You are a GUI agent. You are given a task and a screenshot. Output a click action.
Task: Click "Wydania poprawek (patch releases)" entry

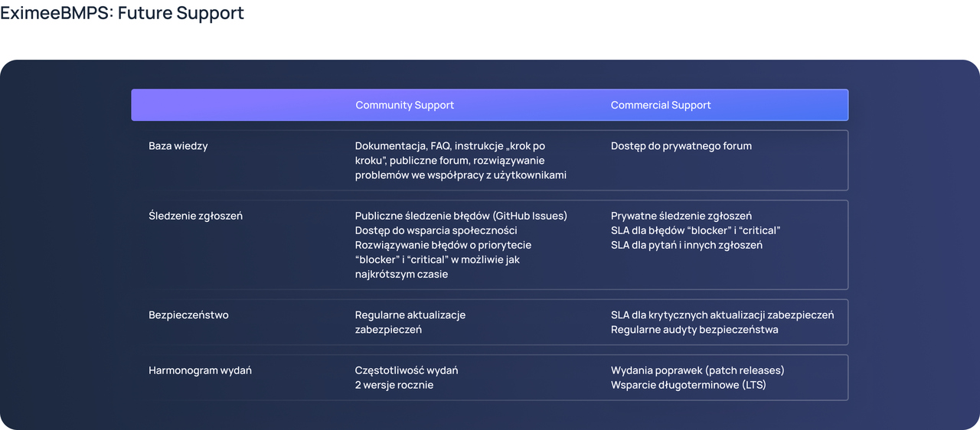(x=697, y=370)
